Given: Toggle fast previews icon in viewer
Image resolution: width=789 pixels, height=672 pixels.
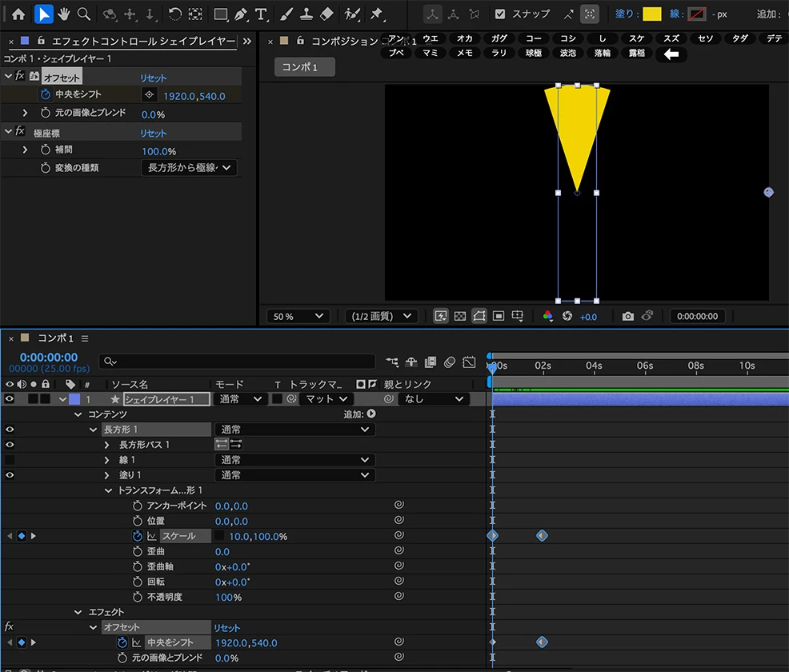Looking at the screenshot, I should (x=441, y=316).
